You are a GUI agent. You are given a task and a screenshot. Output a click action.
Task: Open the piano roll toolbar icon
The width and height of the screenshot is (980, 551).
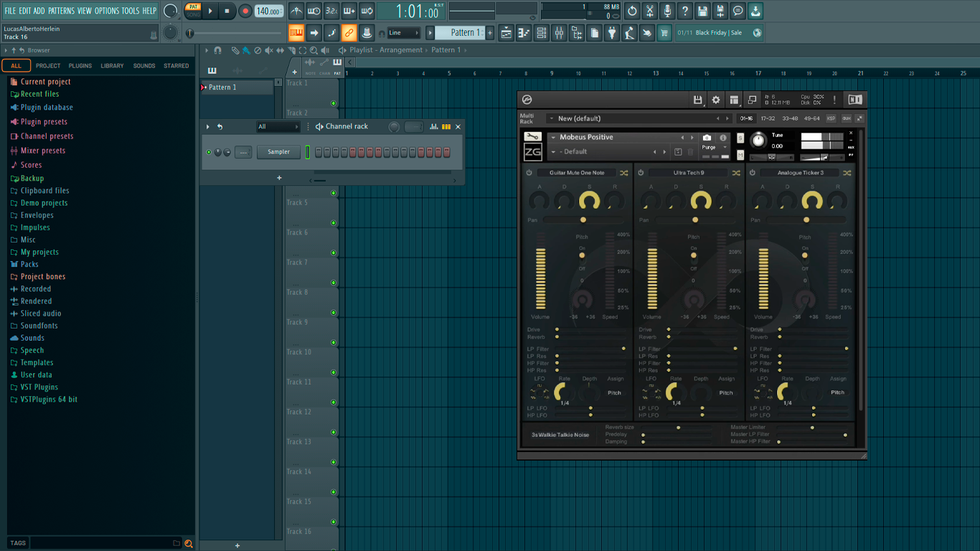click(524, 32)
